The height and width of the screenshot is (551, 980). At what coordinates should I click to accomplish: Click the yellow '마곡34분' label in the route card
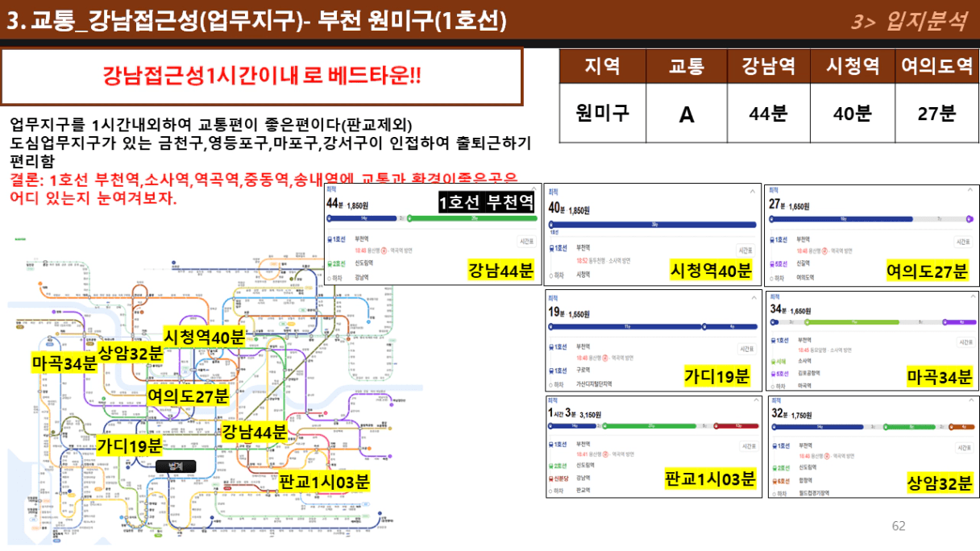pyautogui.click(x=940, y=378)
